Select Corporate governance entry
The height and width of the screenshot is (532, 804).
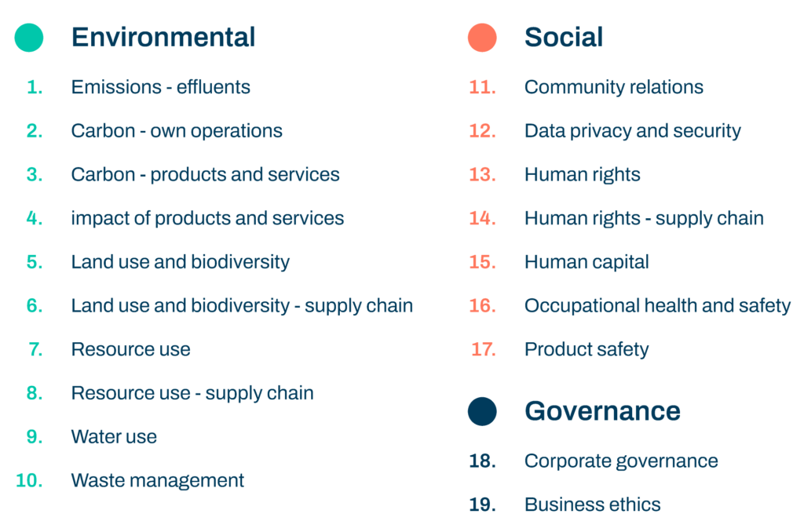(x=621, y=461)
